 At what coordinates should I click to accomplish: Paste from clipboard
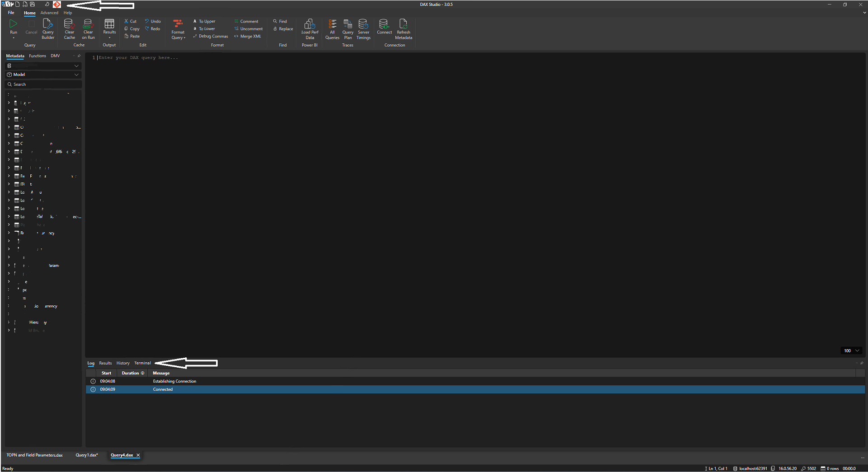(132, 36)
